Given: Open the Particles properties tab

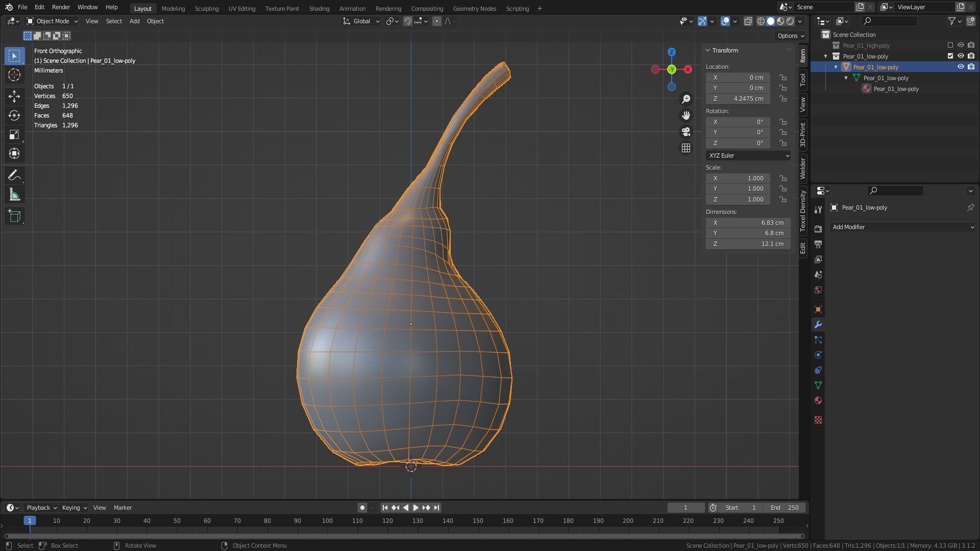Looking at the screenshot, I should click(x=818, y=340).
